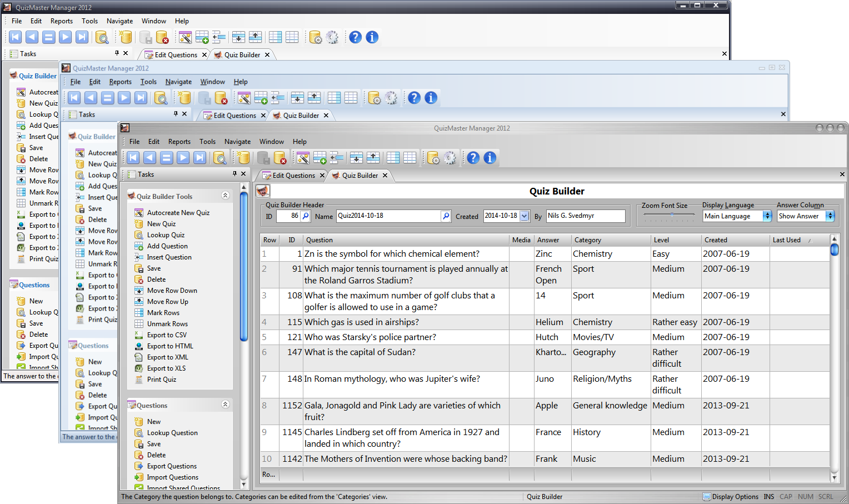
Task: Go to previous record in front window toolbar
Action: [x=150, y=158]
